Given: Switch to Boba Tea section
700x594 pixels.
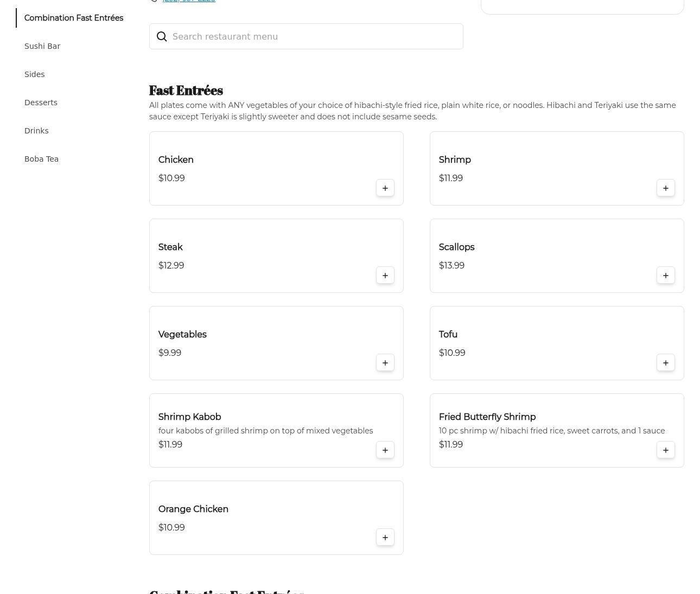Looking at the screenshot, I should coord(41,159).
